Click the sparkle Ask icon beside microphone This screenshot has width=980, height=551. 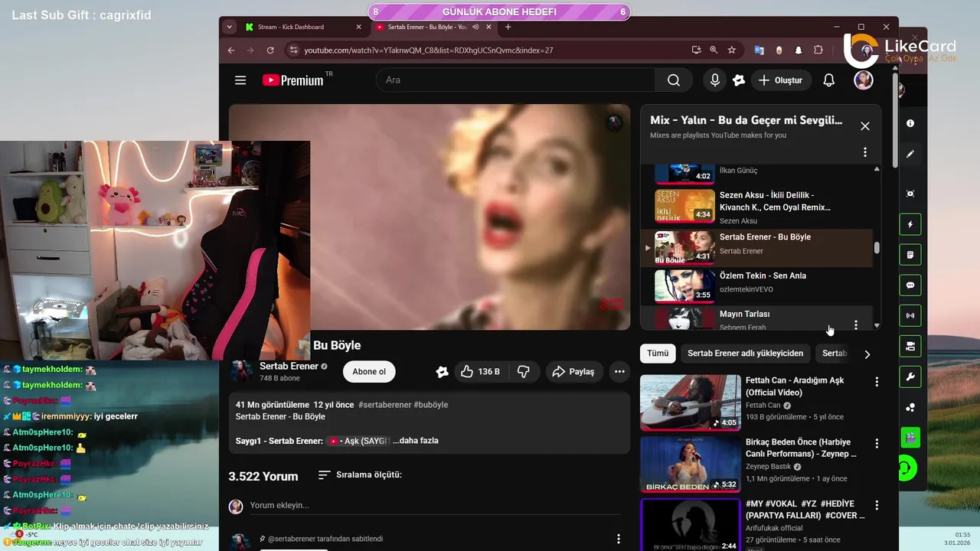pyautogui.click(x=739, y=80)
